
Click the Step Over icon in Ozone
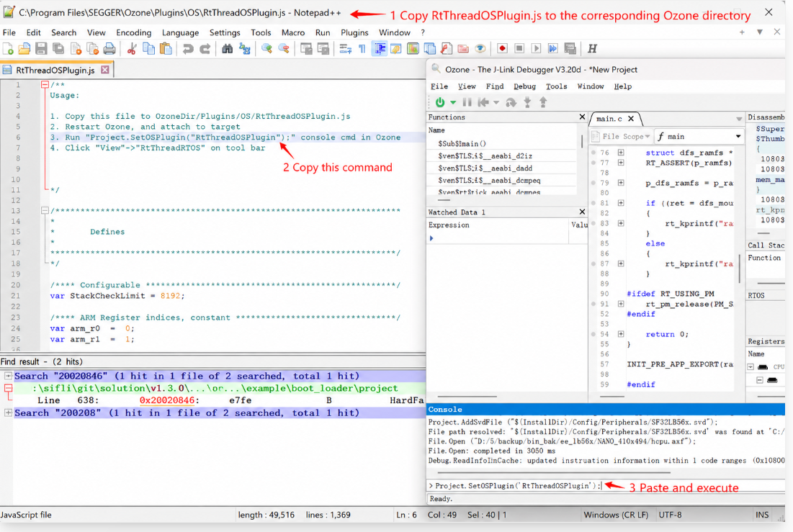[511, 102]
